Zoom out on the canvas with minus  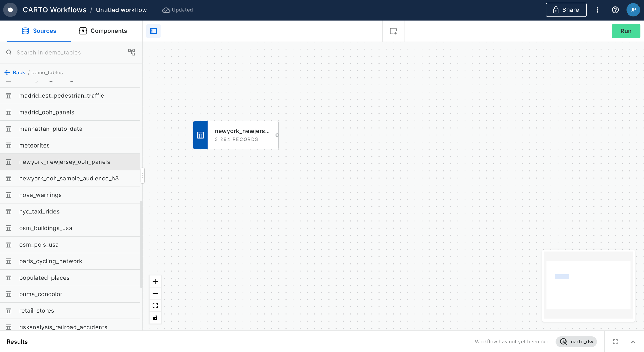tap(155, 293)
